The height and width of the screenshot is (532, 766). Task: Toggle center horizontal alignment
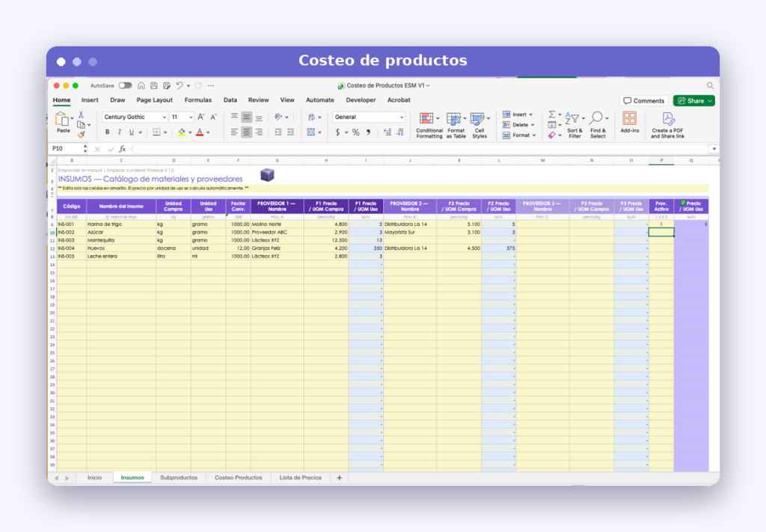click(247, 132)
